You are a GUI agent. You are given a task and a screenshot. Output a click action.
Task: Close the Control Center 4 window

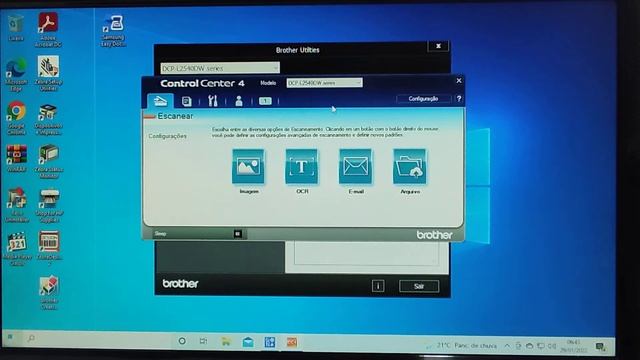[459, 80]
